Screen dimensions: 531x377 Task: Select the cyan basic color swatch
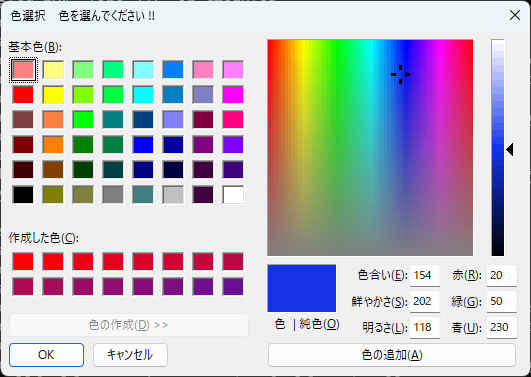[143, 95]
